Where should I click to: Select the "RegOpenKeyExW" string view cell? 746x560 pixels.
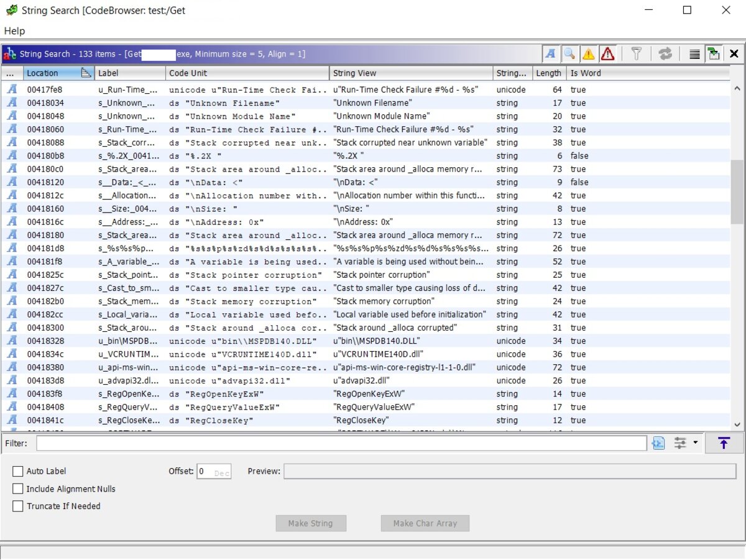pyautogui.click(x=411, y=394)
